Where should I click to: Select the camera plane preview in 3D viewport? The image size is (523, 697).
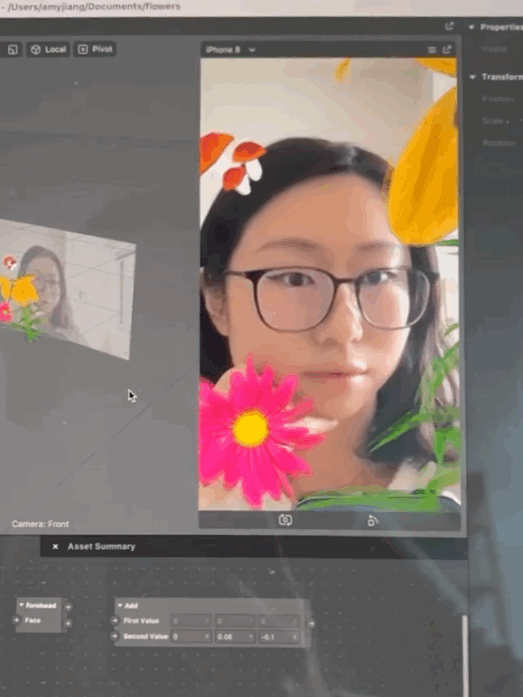67,289
